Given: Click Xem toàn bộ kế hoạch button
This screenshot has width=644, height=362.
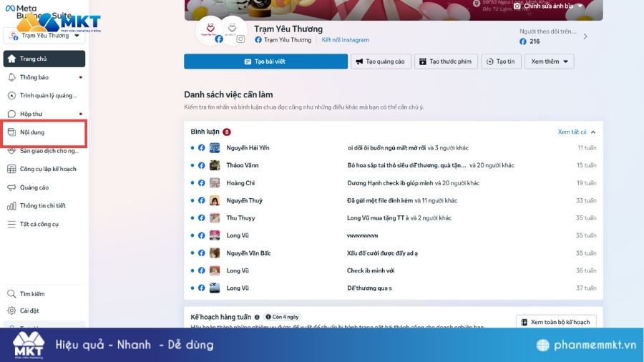Looking at the screenshot, I should [556, 322].
